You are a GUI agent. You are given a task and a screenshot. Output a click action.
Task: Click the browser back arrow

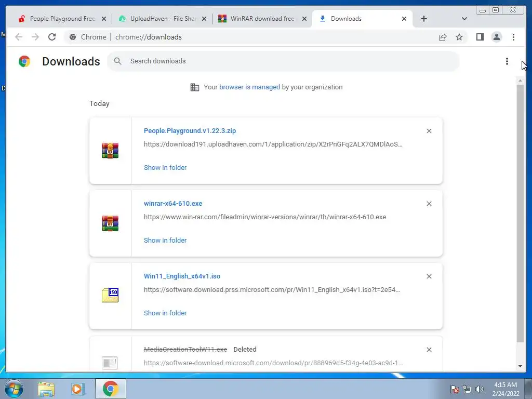pos(19,37)
